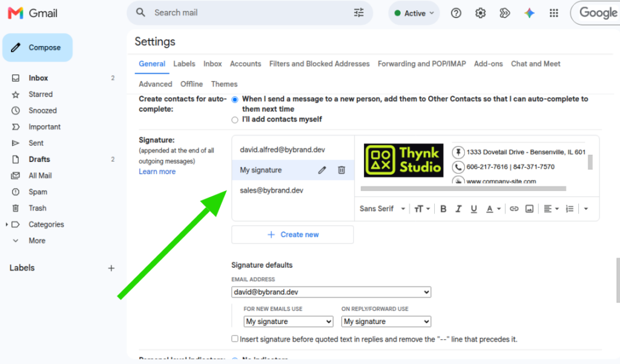Viewport: 620px width, 364px height.
Task: Expand the More chevron in sidebar
Action: tap(15, 241)
